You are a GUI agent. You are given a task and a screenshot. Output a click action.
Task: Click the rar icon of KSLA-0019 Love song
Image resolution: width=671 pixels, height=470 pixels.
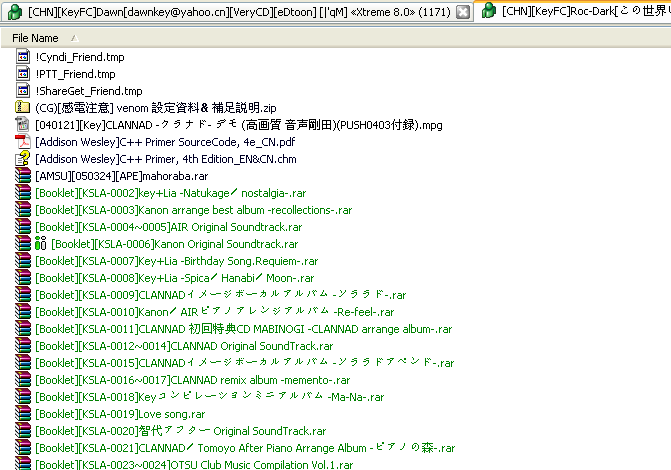23,413
